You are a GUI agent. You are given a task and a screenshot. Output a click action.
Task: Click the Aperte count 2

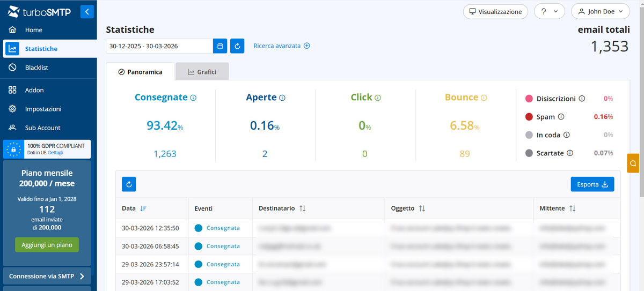(265, 154)
